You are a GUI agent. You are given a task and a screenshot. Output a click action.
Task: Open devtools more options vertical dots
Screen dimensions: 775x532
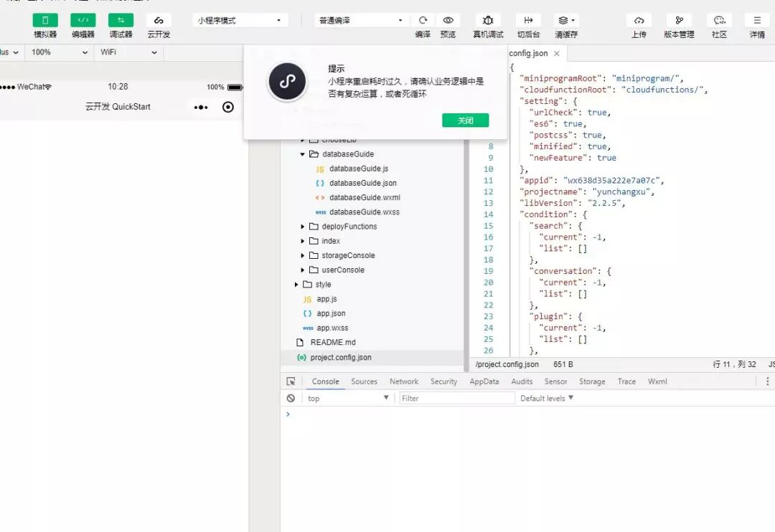pyautogui.click(x=767, y=381)
